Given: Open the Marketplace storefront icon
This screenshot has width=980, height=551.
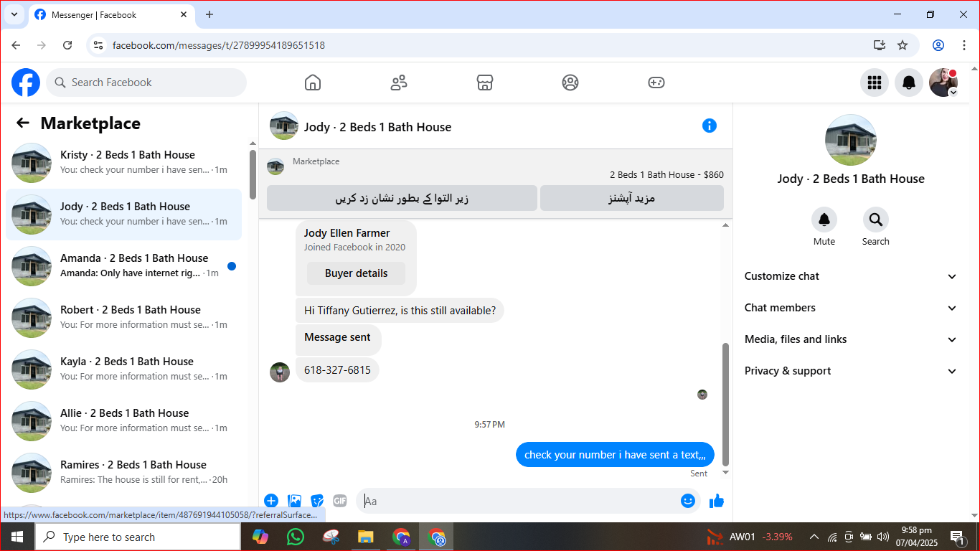Looking at the screenshot, I should [x=485, y=83].
